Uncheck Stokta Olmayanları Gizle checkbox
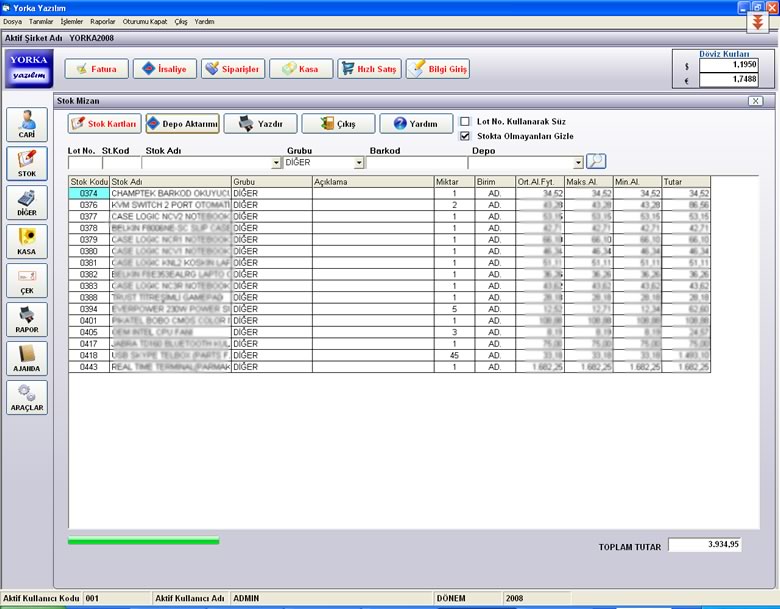 [x=465, y=136]
